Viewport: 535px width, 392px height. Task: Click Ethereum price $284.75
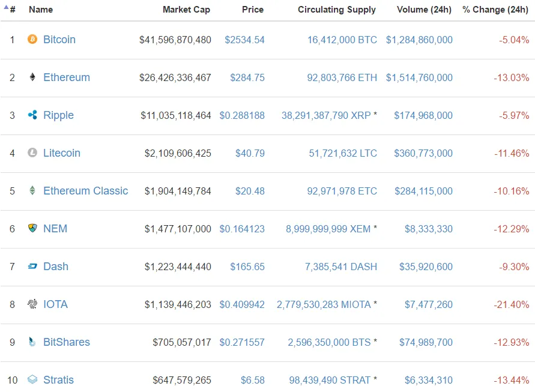pyautogui.click(x=247, y=78)
